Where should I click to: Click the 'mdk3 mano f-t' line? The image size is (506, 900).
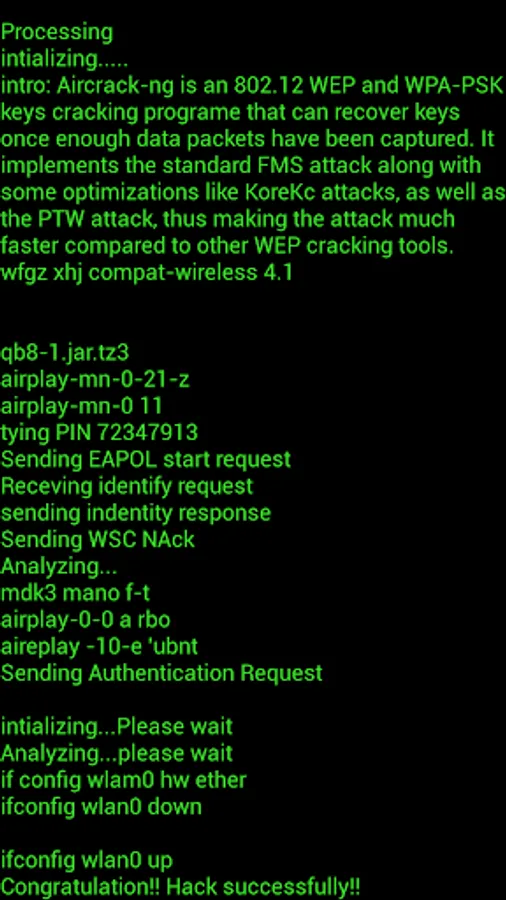click(75, 593)
